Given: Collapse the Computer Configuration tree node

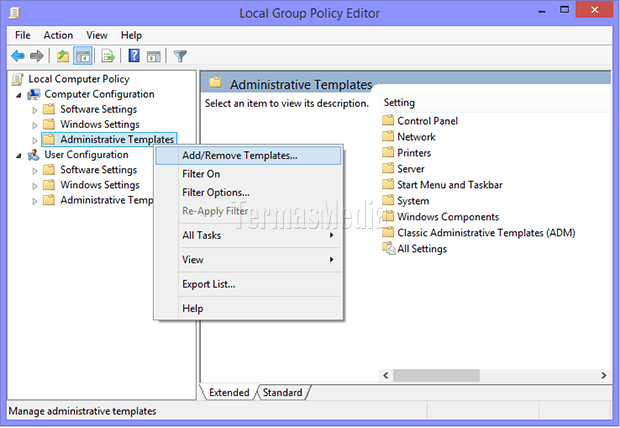Looking at the screenshot, I should click(20, 94).
